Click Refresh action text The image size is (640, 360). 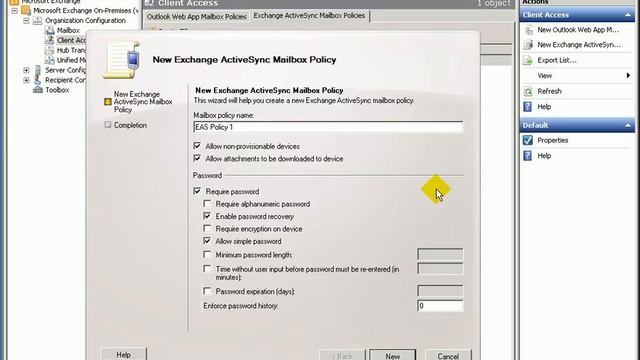(549, 91)
